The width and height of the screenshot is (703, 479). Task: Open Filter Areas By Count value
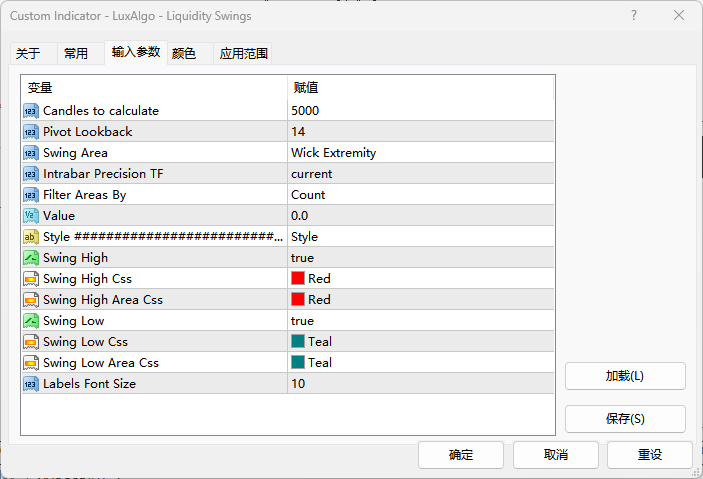click(421, 195)
